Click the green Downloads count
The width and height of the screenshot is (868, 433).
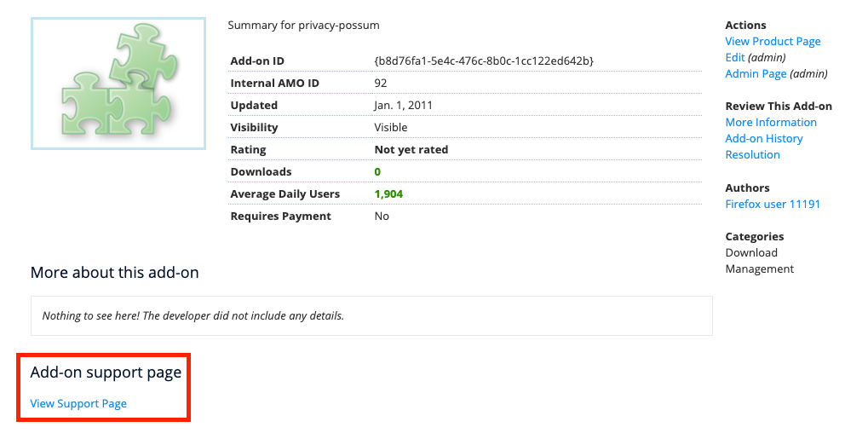tap(377, 171)
